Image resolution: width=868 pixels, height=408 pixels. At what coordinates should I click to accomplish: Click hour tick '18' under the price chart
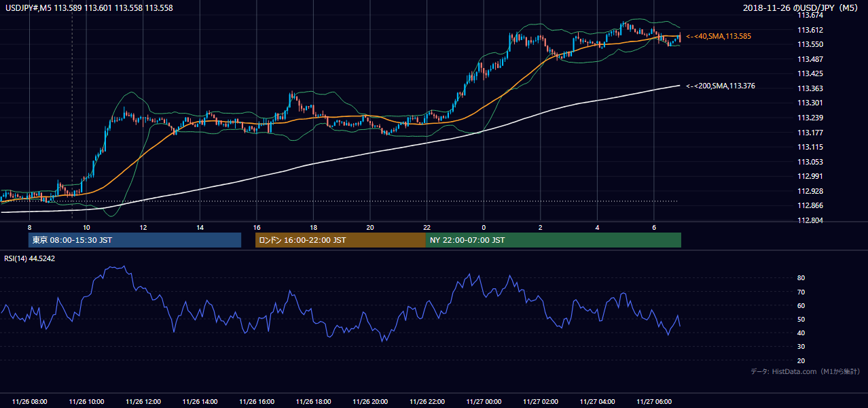pos(313,227)
